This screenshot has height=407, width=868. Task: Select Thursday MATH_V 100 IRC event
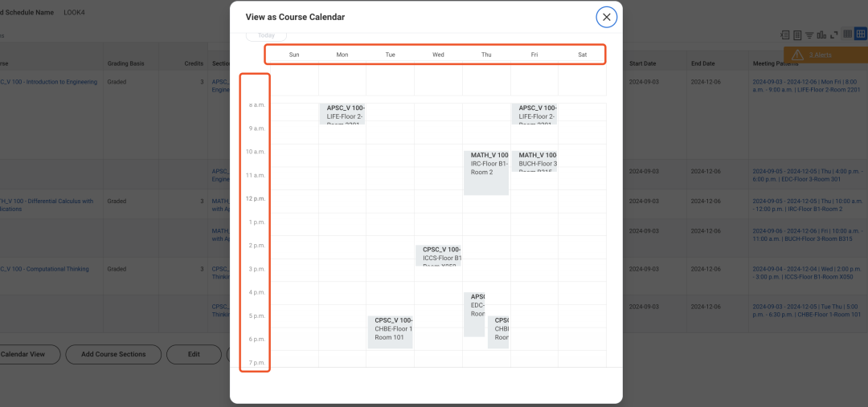[x=486, y=172]
